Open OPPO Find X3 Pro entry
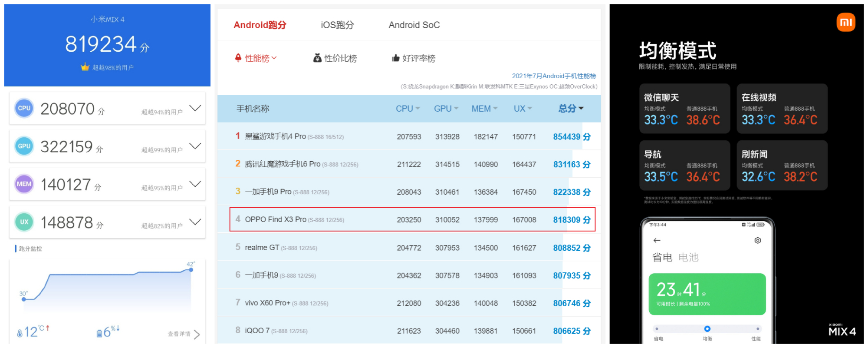This screenshot has width=868, height=348. 276,219
